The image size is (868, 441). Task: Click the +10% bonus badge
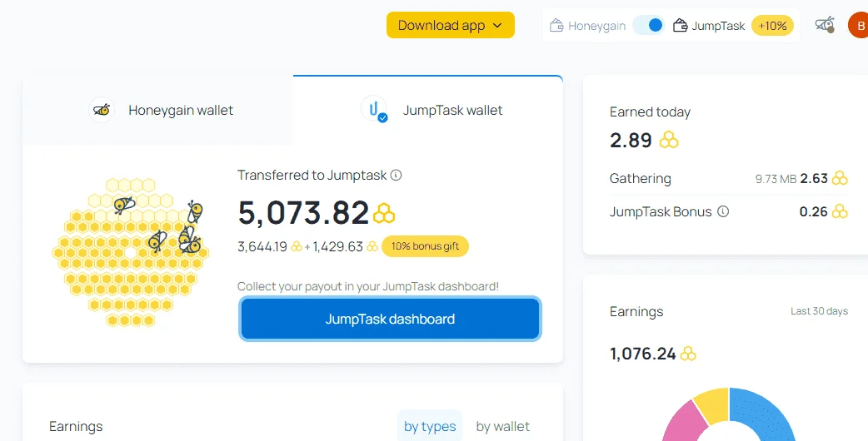pos(772,26)
